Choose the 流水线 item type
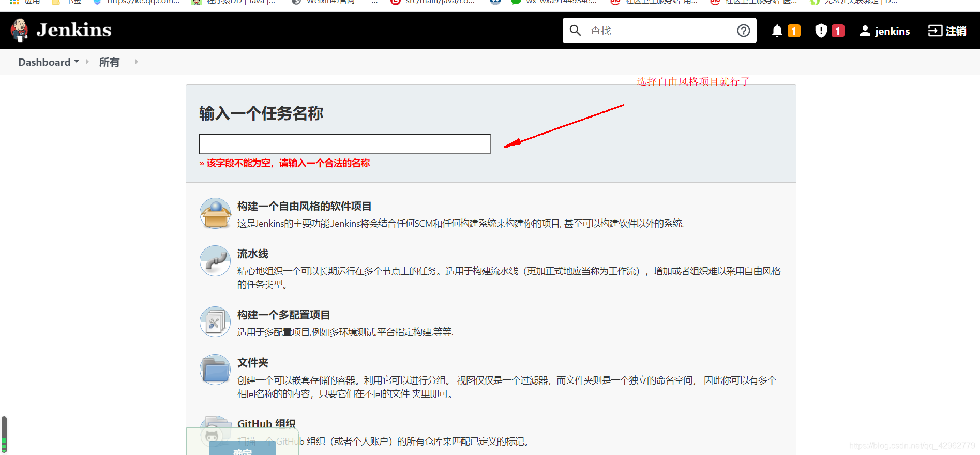Screen dimensions: 980x455 [x=253, y=254]
